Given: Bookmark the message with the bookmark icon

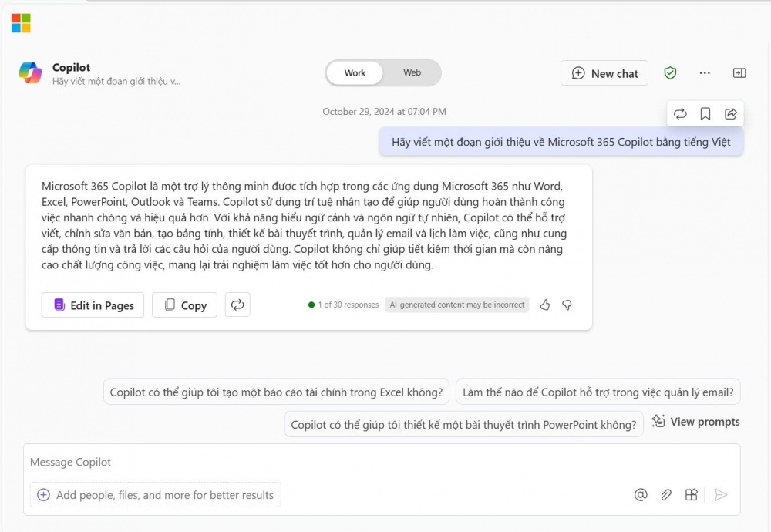Looking at the screenshot, I should click(x=705, y=113).
